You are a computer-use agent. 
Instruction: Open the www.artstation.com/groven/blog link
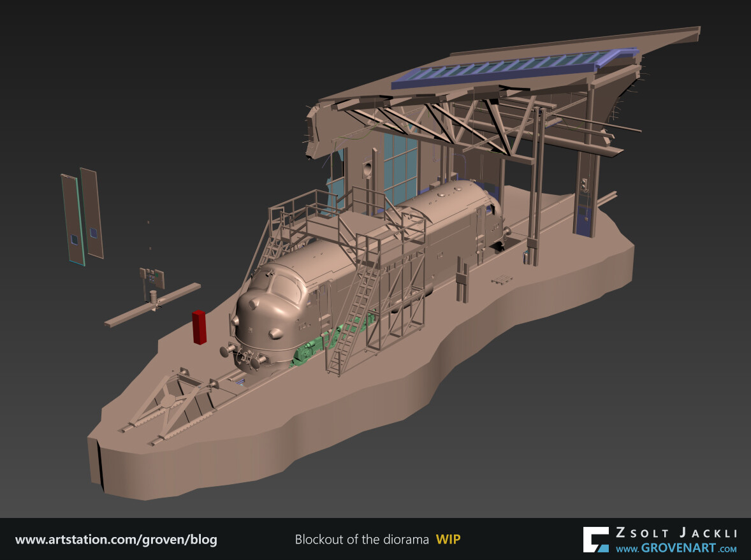[117, 540]
